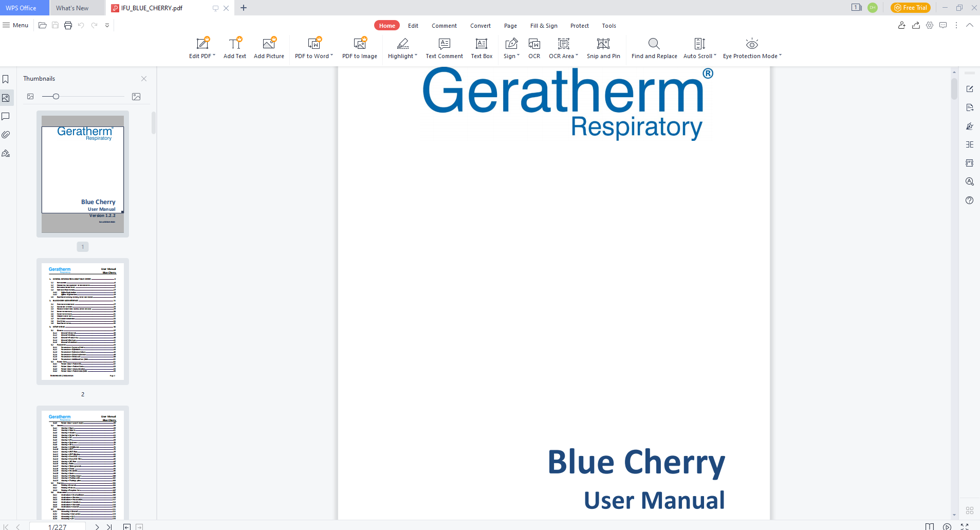The height and width of the screenshot is (530, 980).
Task: Click the shrink thumbnails icon
Action: tap(30, 97)
